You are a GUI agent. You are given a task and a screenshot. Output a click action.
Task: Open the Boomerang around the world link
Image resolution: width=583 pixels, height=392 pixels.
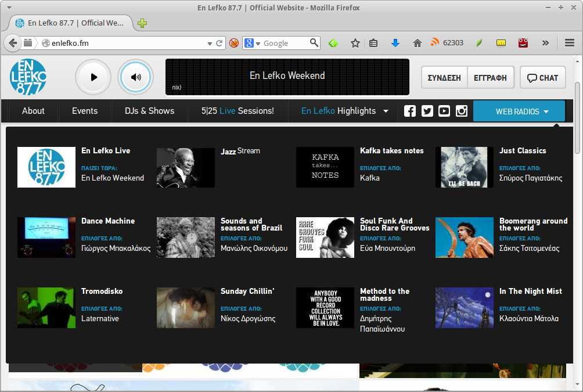pyautogui.click(x=533, y=224)
